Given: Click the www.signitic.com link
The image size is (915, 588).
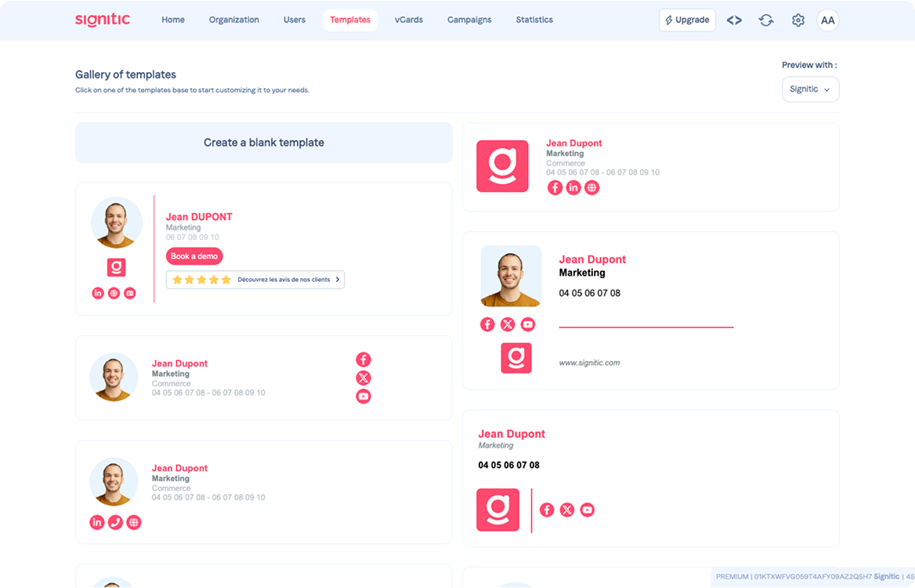Looking at the screenshot, I should pos(589,363).
